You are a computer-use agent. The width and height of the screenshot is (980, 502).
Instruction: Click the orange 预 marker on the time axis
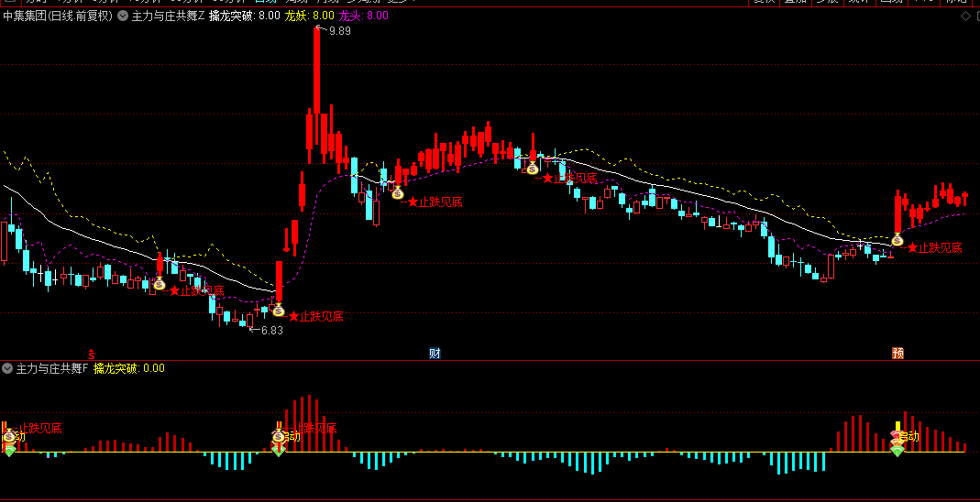pyautogui.click(x=897, y=354)
